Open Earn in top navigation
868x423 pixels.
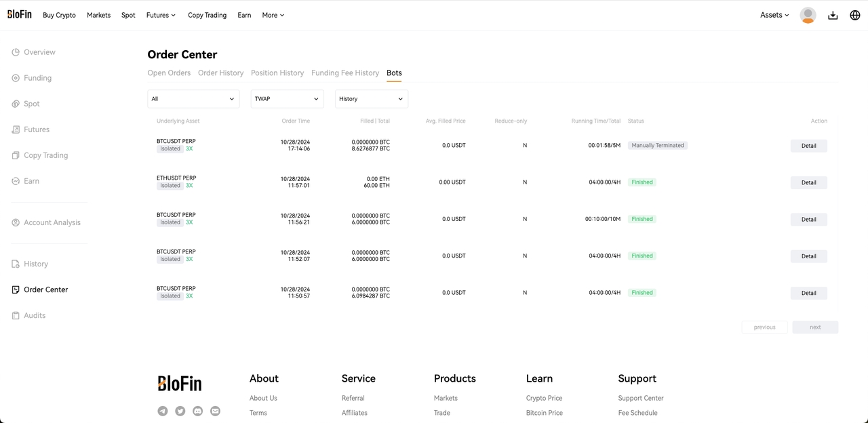244,15
